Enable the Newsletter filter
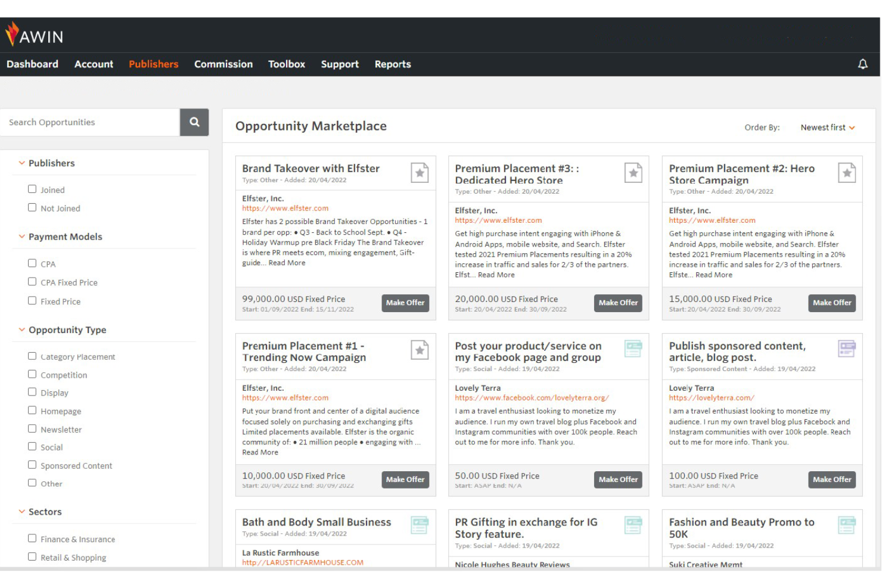 coord(32,429)
